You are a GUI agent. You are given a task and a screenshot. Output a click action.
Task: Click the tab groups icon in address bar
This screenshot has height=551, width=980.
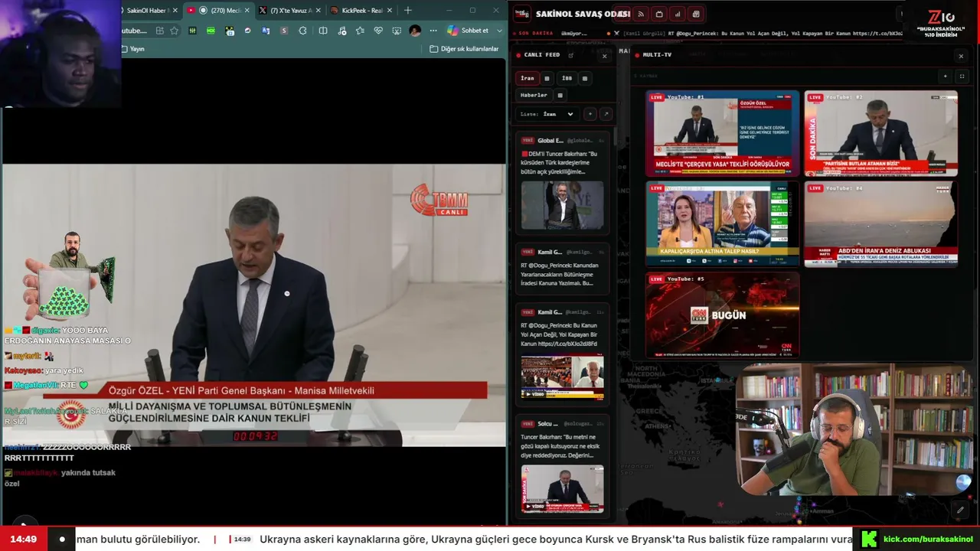159,31
